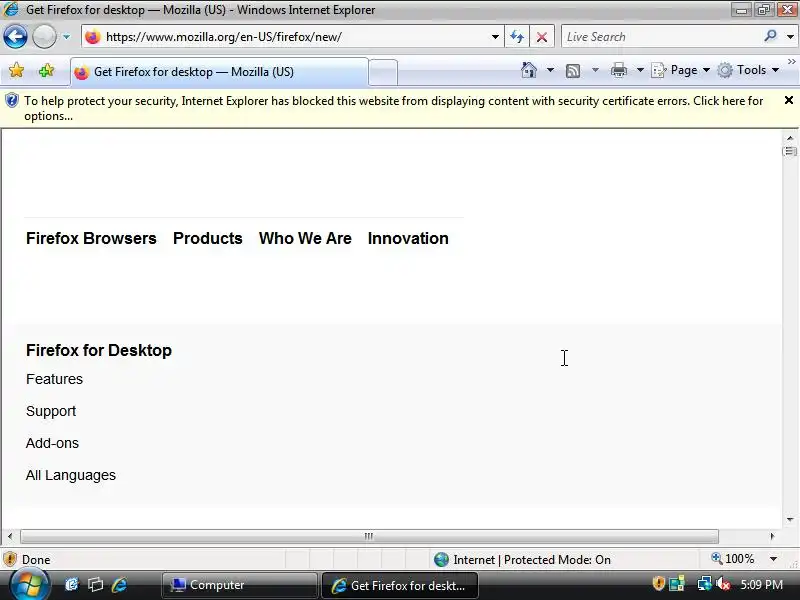Click the colorful Windows flag tray icon
Viewport: 800px width, 600px height.
coord(677,583)
